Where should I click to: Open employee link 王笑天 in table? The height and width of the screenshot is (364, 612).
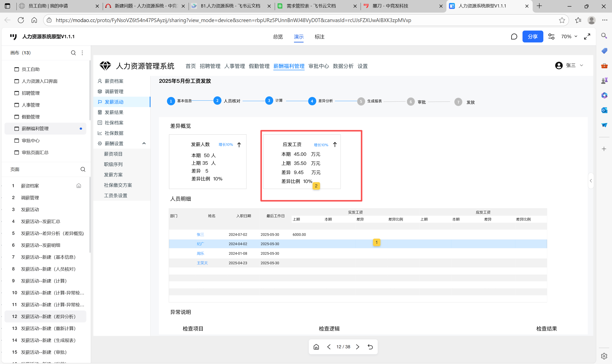[202, 263]
